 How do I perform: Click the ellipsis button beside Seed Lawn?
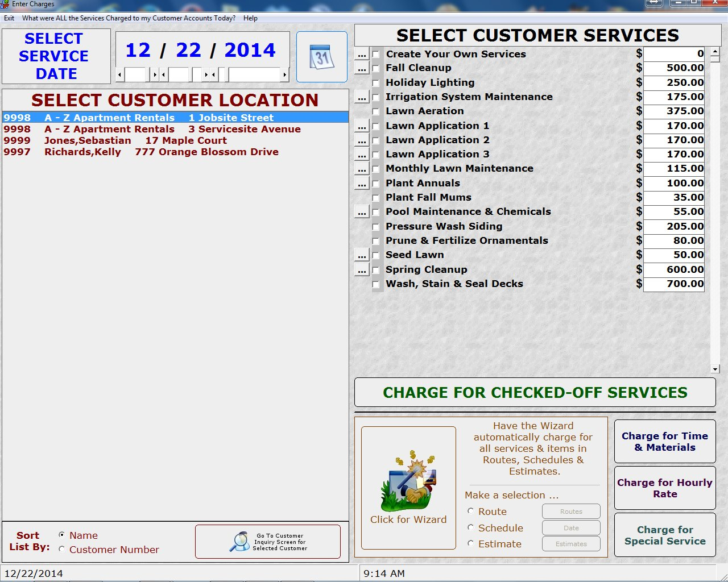[362, 255]
